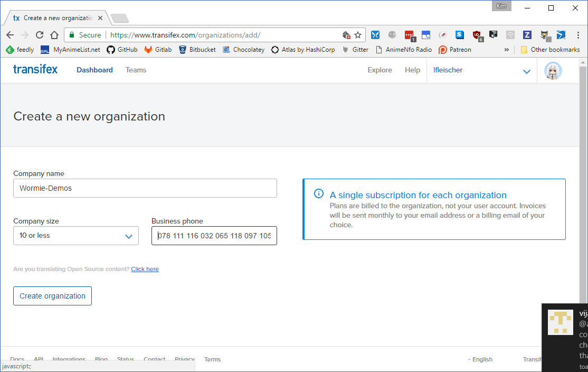Open the blue butterfly X extension
The width and height of the screenshot is (588, 372).
click(375, 35)
